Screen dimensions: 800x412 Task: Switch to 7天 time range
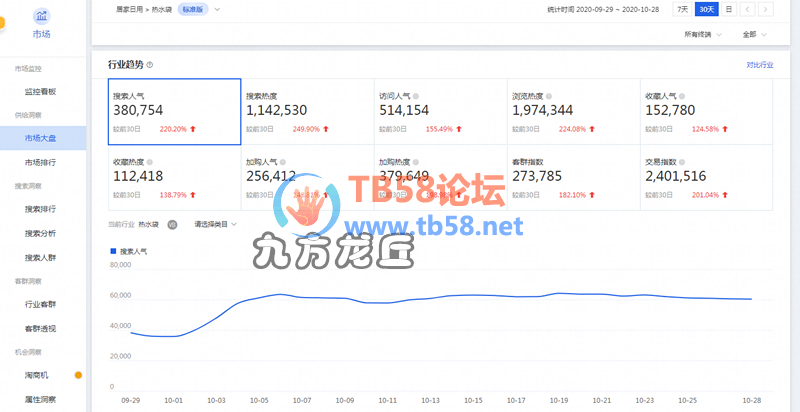682,9
